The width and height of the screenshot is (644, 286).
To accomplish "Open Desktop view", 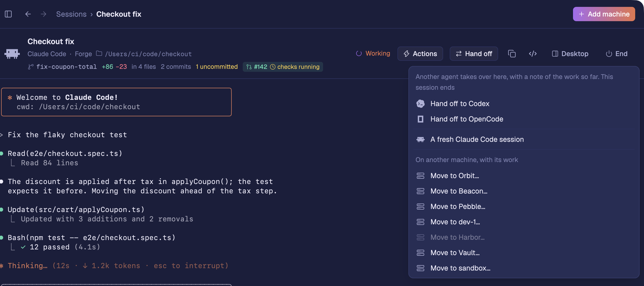I will (570, 54).
